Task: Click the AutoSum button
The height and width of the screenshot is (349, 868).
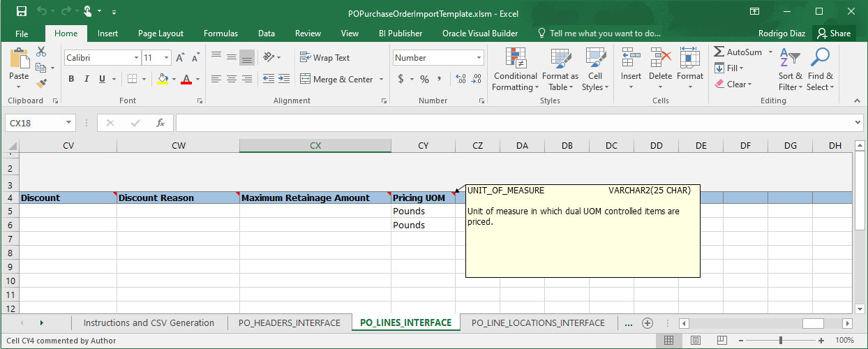Action: [x=738, y=52]
